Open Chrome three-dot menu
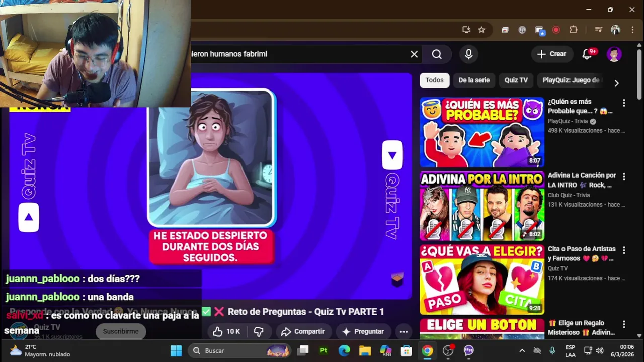Screen dimensions: 644x362 (632, 30)
